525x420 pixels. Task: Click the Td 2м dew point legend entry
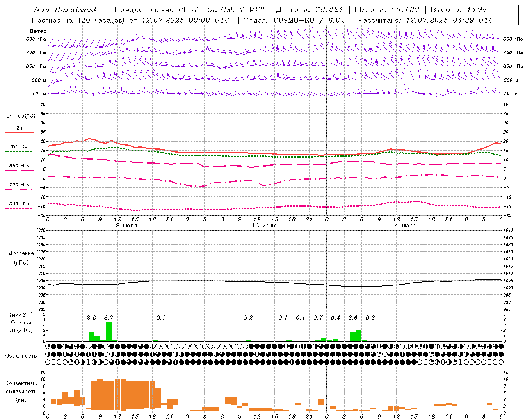point(19,147)
